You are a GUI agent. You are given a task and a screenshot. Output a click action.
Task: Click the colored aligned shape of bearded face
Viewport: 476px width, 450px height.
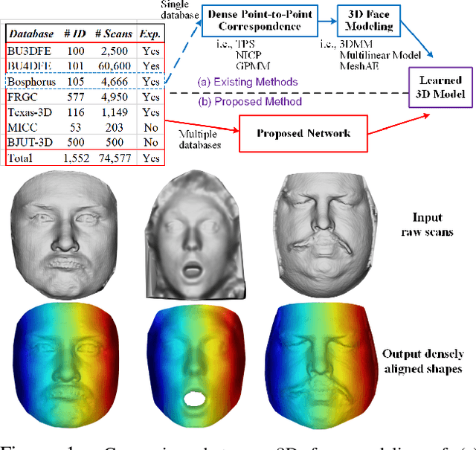click(65, 365)
